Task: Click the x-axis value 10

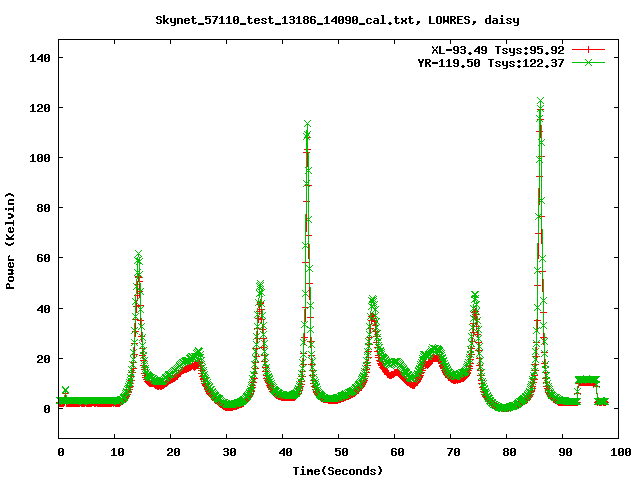Action: (x=117, y=452)
